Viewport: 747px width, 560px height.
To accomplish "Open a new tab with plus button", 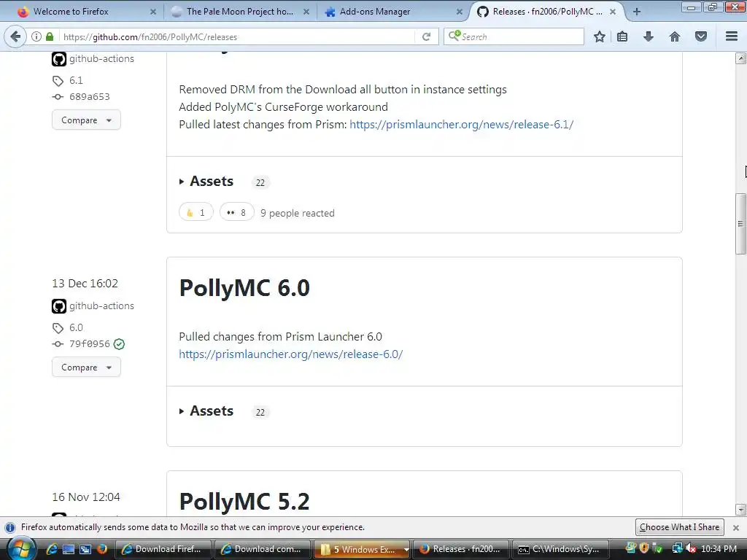I will point(636,12).
